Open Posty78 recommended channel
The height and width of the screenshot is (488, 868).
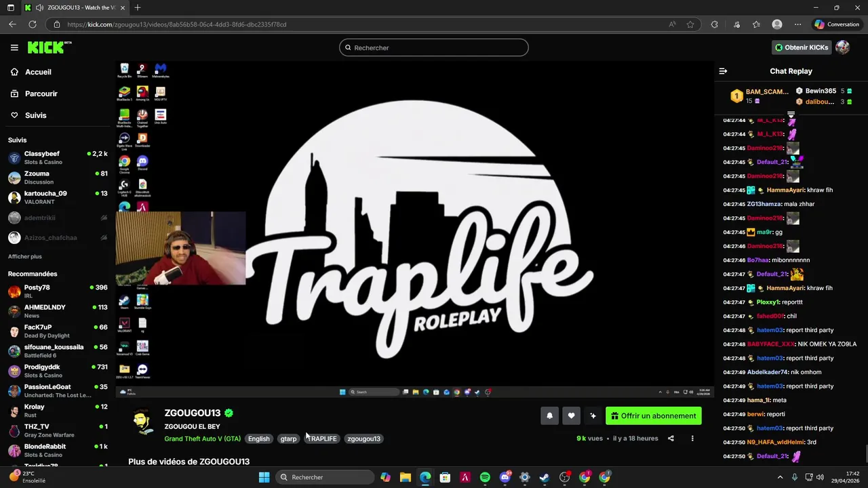click(x=58, y=291)
